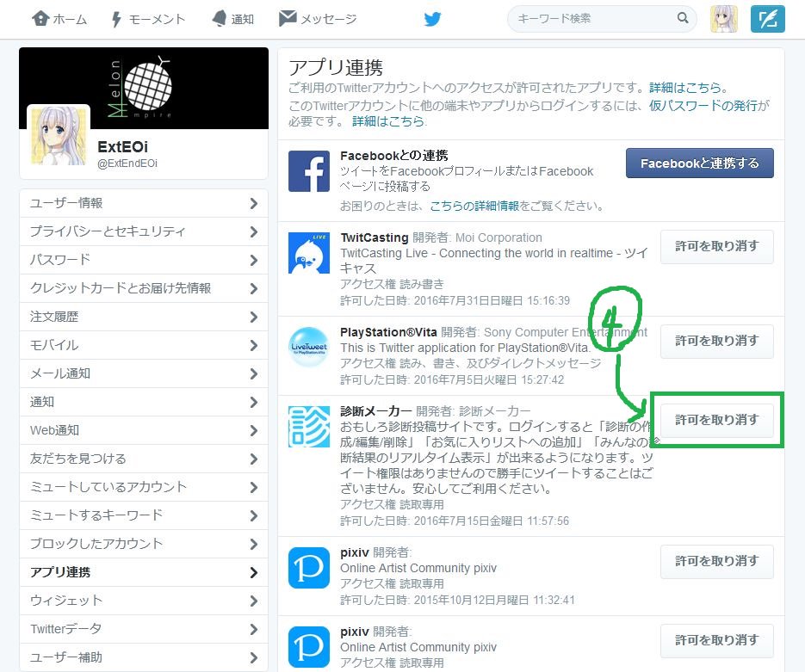Follow the second 詳細はこちら link
The height and width of the screenshot is (672, 805).
[x=388, y=121]
